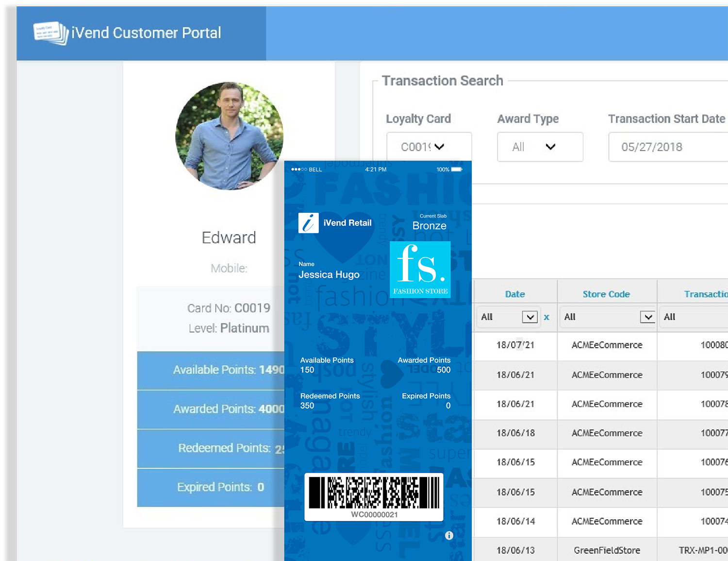Click Edward's profile photo

229,136
